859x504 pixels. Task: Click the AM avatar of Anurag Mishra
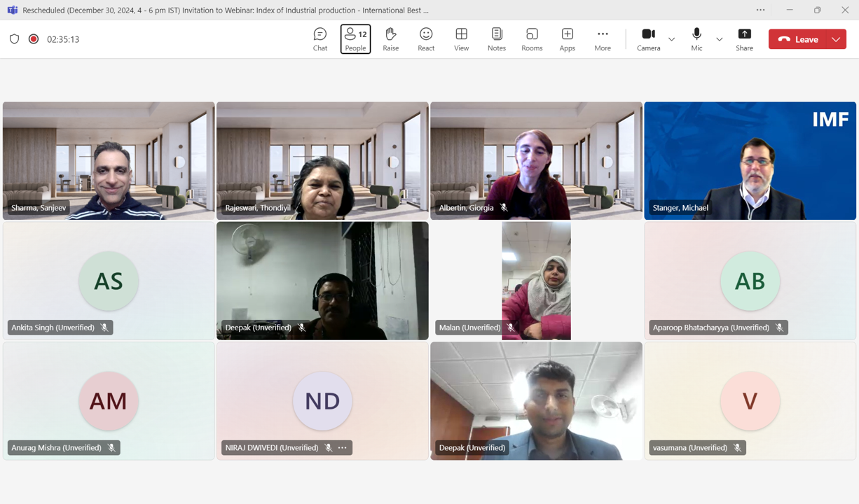click(x=109, y=400)
